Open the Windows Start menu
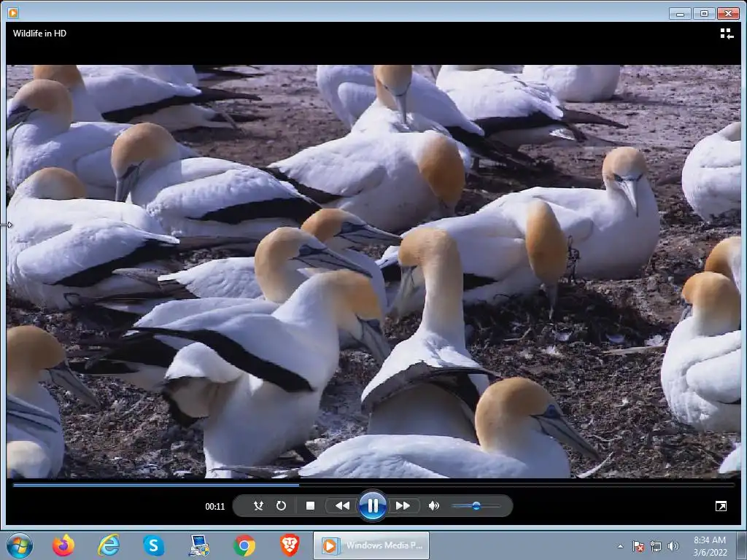Image resolution: width=747 pixels, height=560 pixels. (20, 545)
